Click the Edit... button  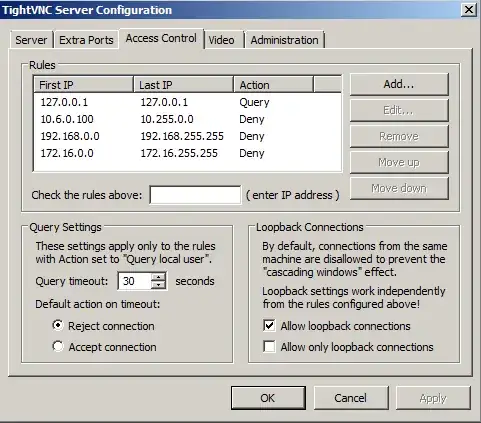click(x=399, y=110)
